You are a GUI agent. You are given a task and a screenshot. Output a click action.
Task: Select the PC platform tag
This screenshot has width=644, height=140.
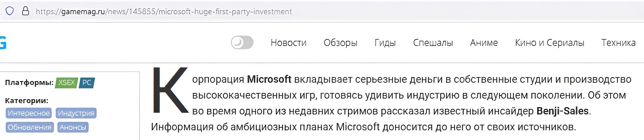click(x=87, y=83)
